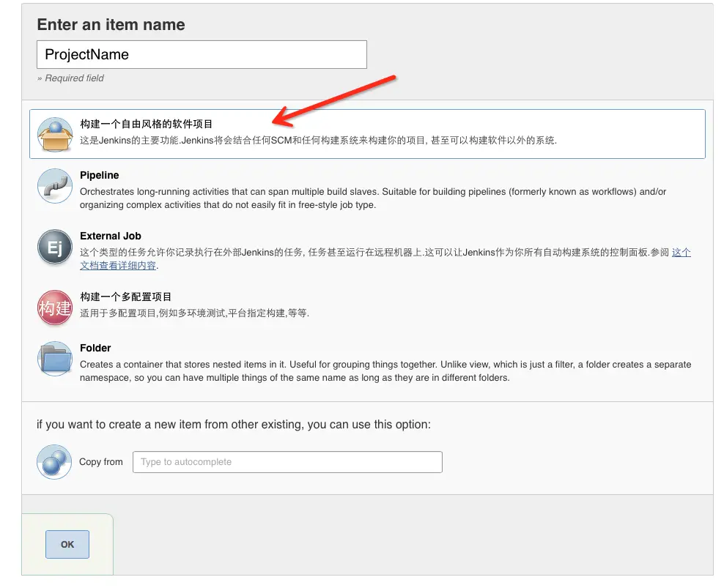This screenshot has height=588, width=724.
Task: Select the External Job item title
Action: [x=111, y=236]
